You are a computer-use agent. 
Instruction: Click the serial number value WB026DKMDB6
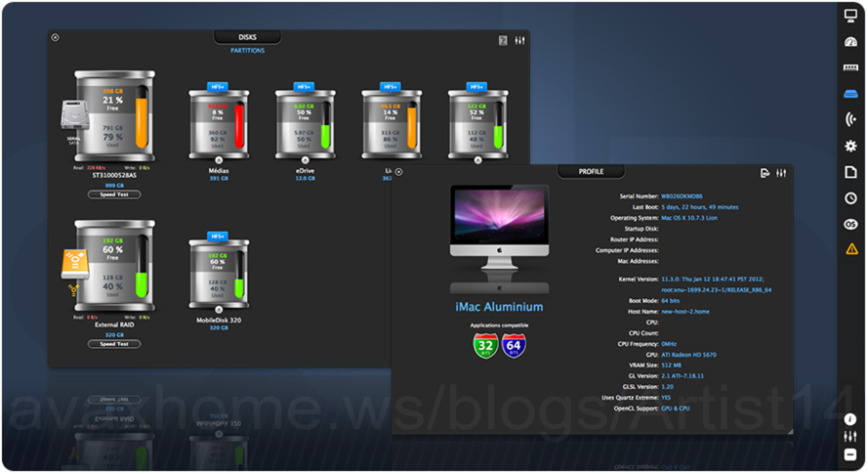click(682, 196)
